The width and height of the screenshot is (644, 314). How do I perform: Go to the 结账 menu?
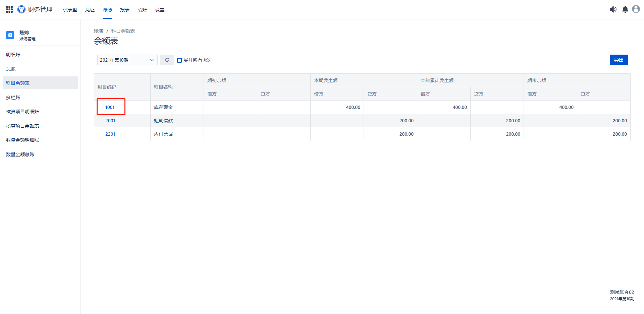142,10
